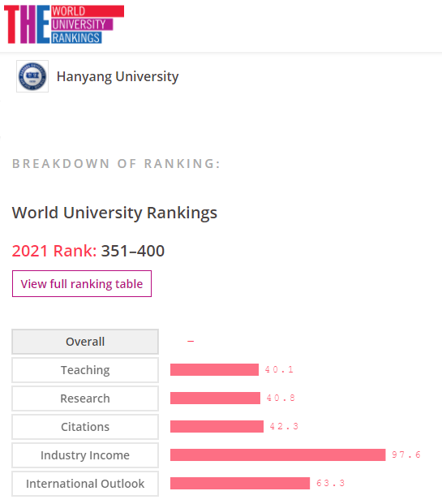Click the Overall score dash indicator

tap(191, 341)
